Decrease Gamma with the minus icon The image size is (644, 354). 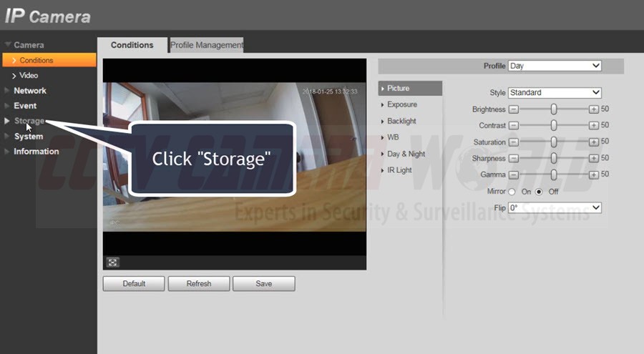coord(513,174)
